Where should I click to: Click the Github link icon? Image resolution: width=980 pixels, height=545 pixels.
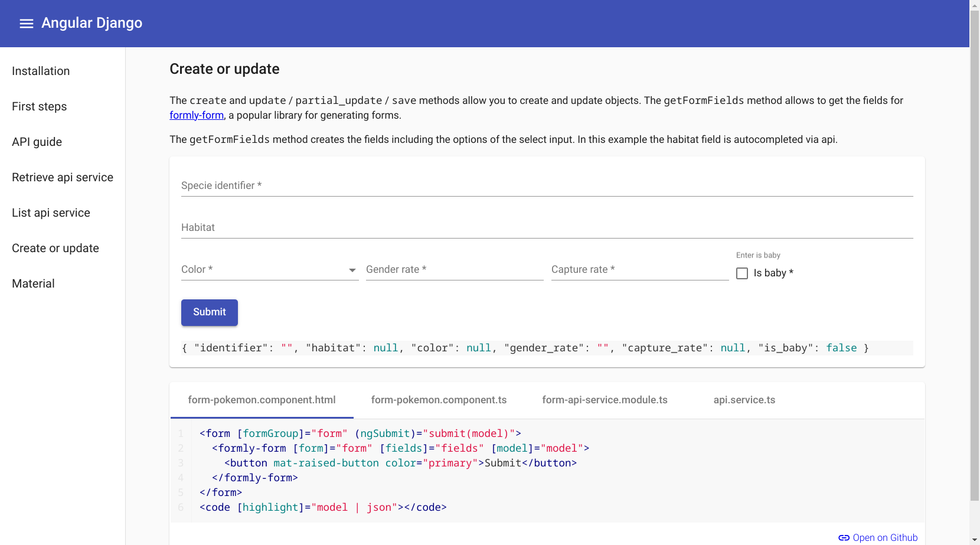tap(844, 537)
